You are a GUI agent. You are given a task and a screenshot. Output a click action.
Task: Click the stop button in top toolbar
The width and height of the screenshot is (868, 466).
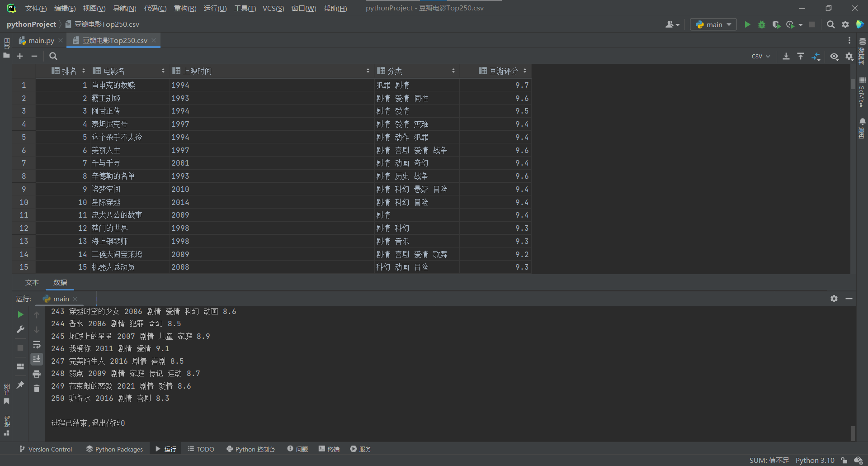point(812,24)
